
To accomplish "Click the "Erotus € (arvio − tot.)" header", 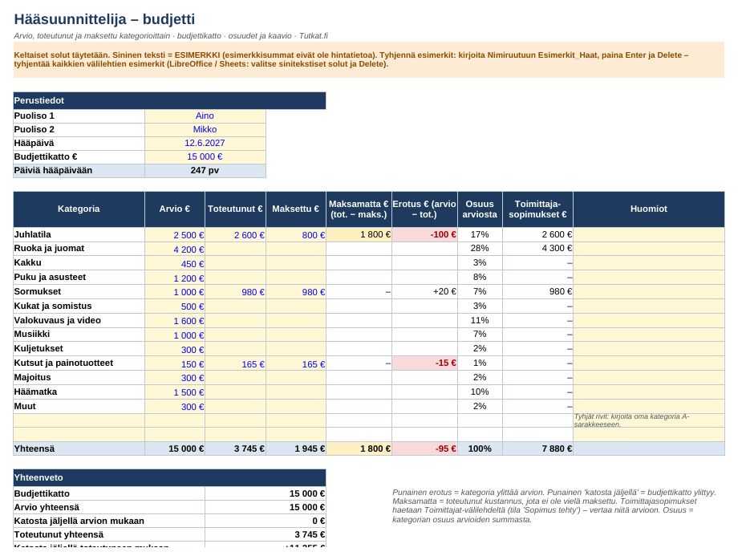I will click(424, 209).
